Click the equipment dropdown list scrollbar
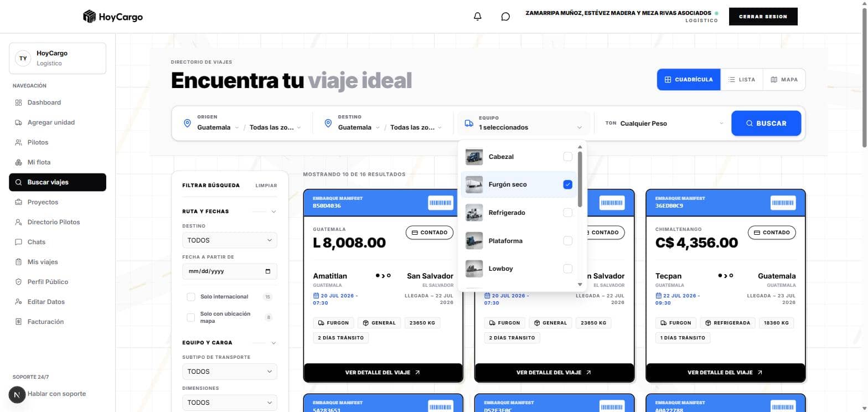 580,178
